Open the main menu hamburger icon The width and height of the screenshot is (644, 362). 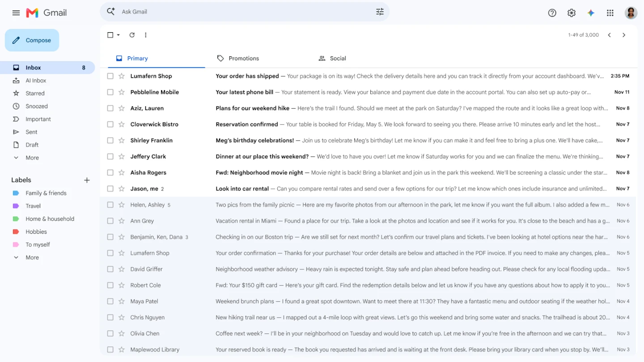[x=16, y=13]
